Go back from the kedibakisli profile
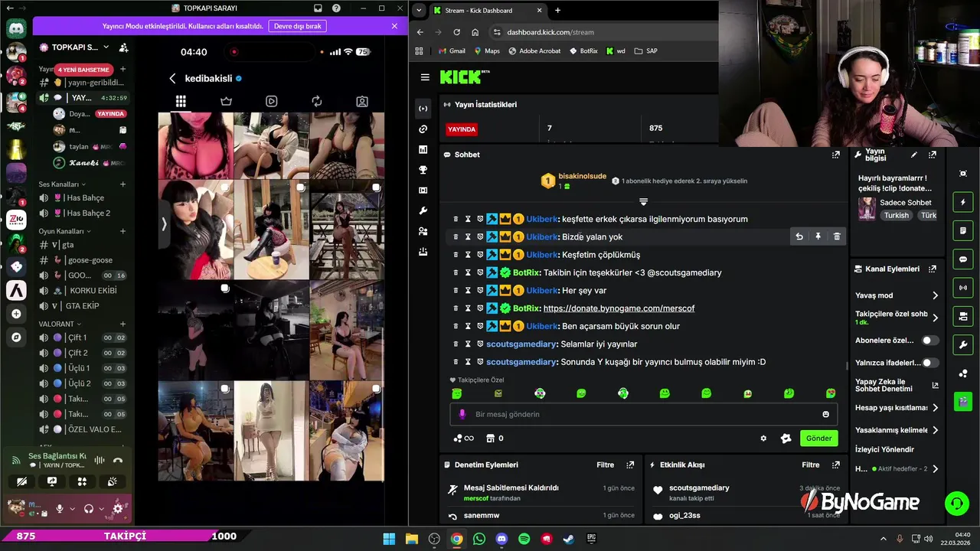Screen dimensions: 980x551 click(172, 79)
